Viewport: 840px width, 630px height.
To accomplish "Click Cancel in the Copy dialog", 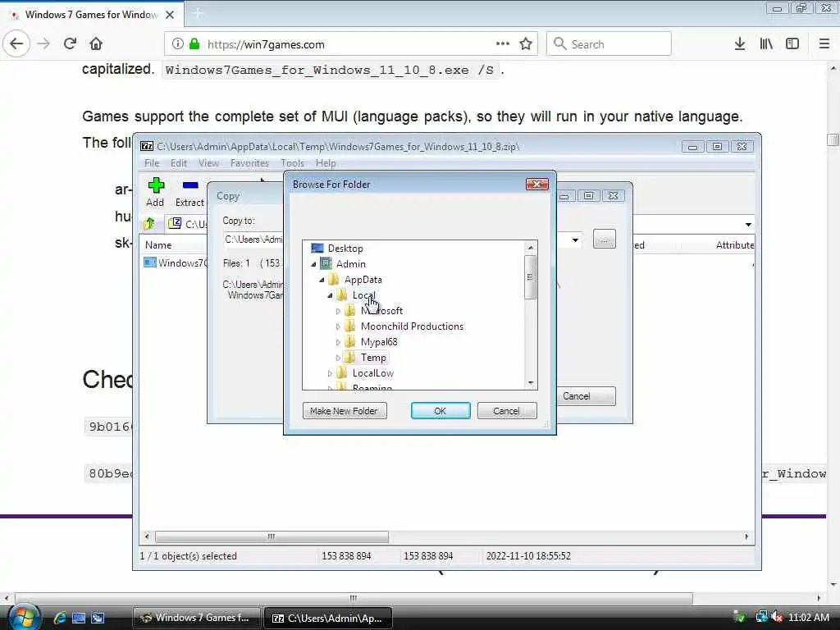I will (x=586, y=396).
